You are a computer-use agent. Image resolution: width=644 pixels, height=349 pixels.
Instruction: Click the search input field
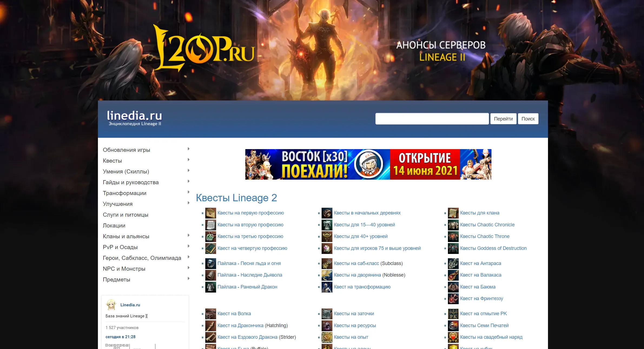coord(432,119)
